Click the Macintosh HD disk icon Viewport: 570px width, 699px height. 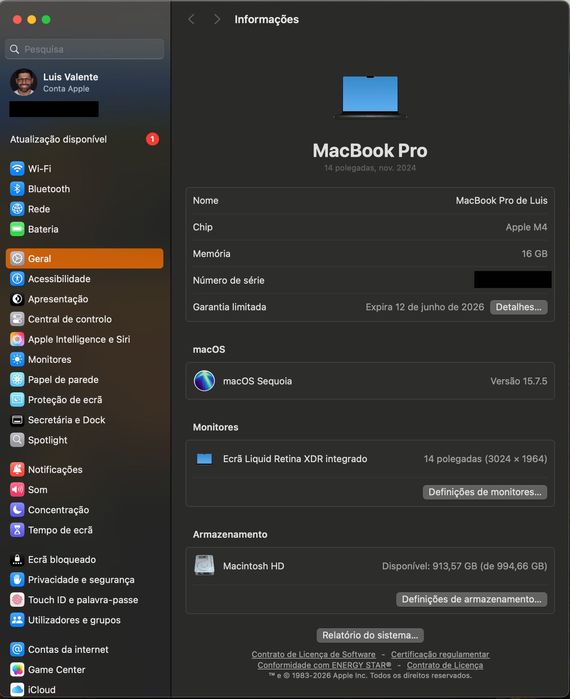pyautogui.click(x=205, y=565)
